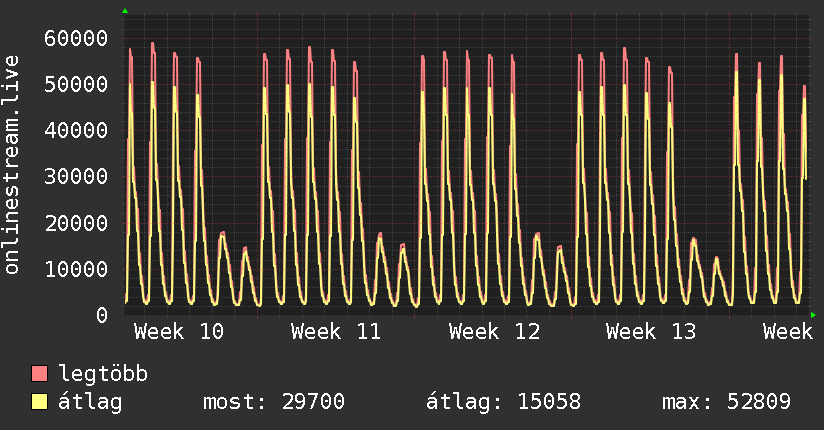Select the átlag legend label beside the yellow swatch
Image resolution: width=824 pixels, height=430 pixels.
click(90, 402)
